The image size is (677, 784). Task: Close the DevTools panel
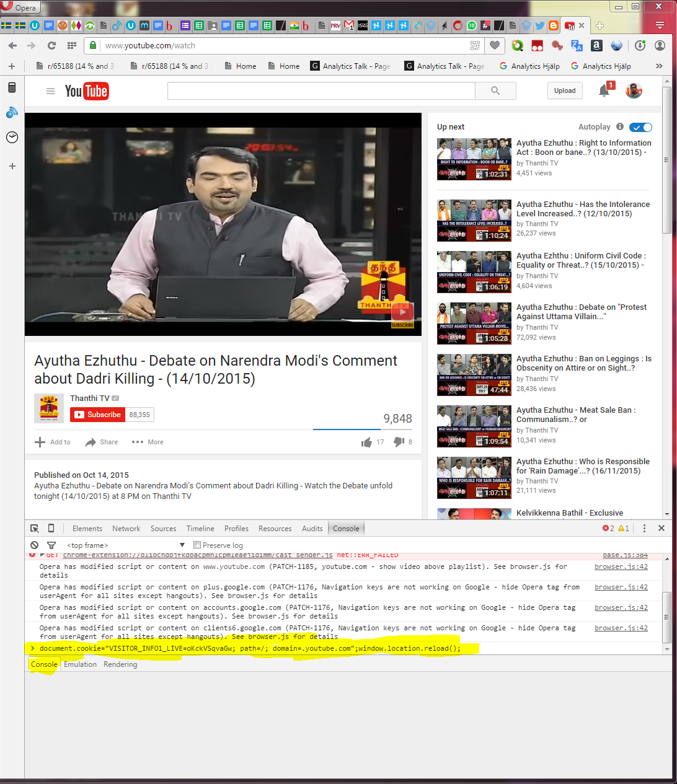[x=662, y=528]
